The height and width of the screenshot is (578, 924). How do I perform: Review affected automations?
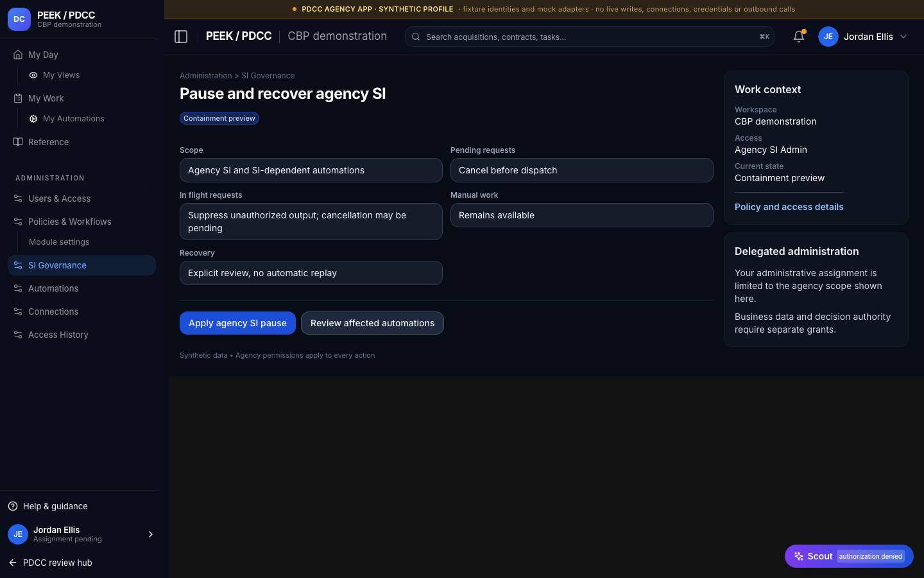click(372, 323)
